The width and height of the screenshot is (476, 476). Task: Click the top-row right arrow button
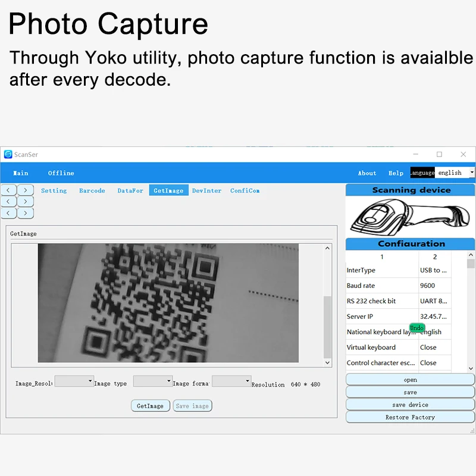pos(26,190)
